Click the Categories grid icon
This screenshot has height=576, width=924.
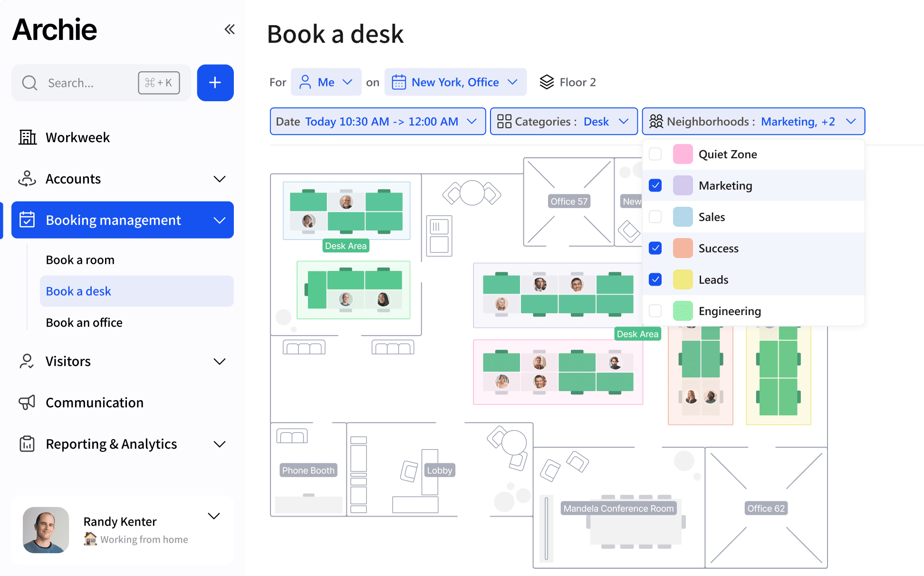pyautogui.click(x=504, y=122)
